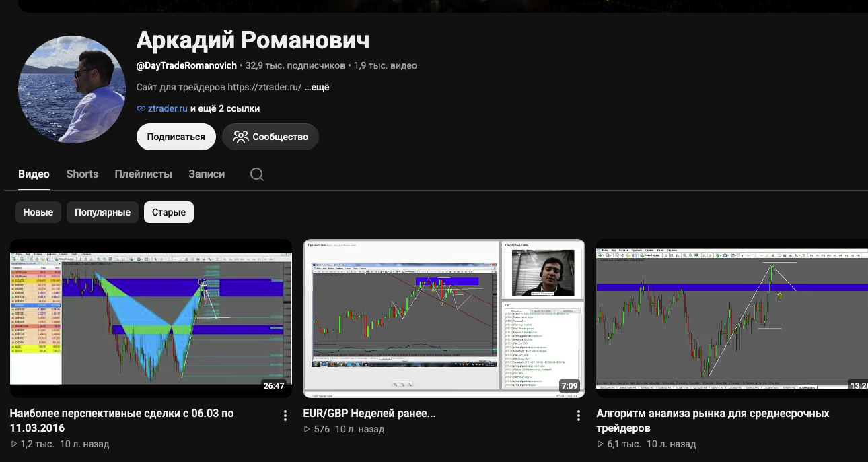Viewport: 868px width, 462px height.
Task: Switch to the Видео tab
Action: [x=34, y=174]
